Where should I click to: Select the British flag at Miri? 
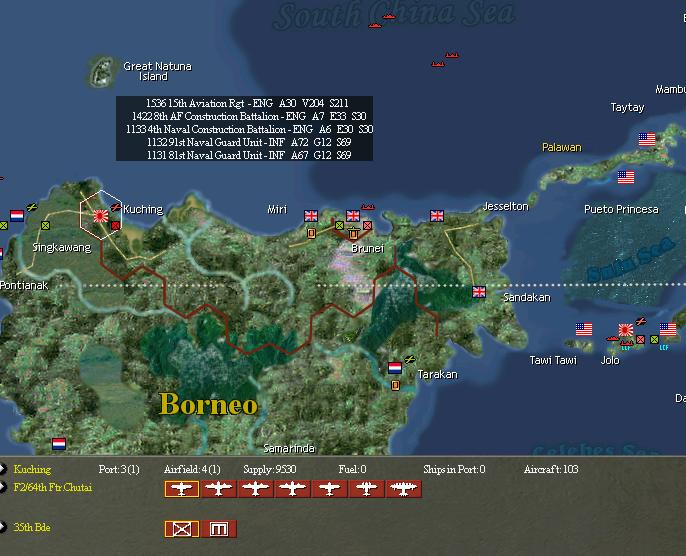(x=311, y=216)
